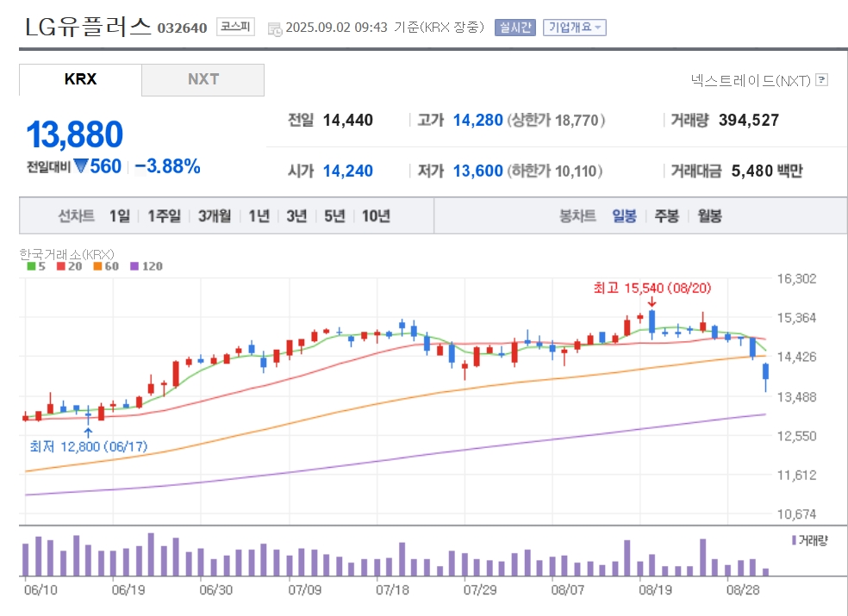
Task: Select the 1일 line chart period
Action: (120, 216)
